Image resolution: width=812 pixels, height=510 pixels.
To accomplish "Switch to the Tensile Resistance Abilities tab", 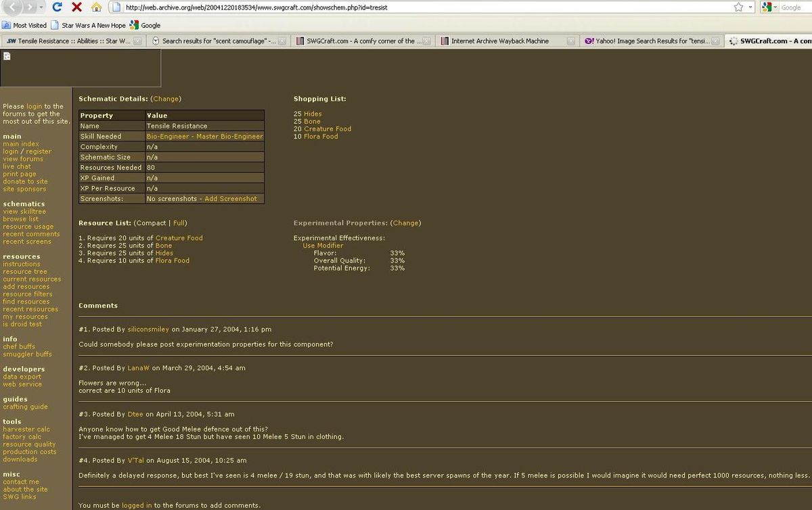I will (x=68, y=41).
